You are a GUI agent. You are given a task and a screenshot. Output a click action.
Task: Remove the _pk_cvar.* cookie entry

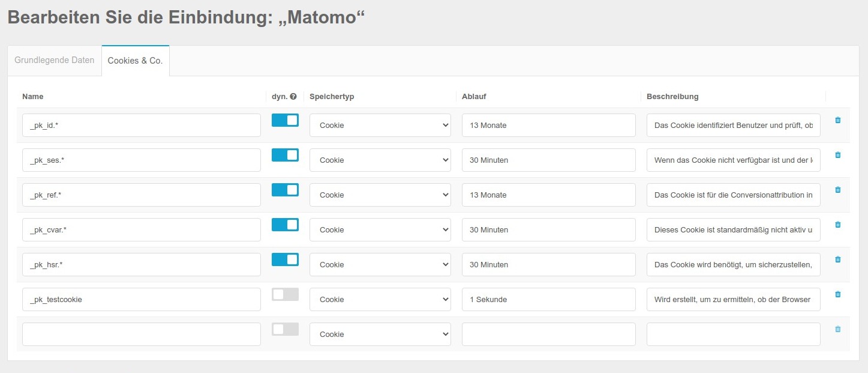(x=837, y=225)
